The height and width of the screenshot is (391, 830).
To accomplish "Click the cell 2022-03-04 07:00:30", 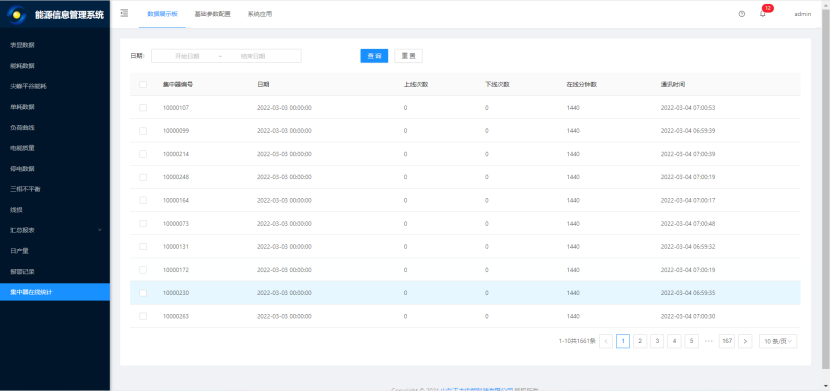I will [x=688, y=316].
